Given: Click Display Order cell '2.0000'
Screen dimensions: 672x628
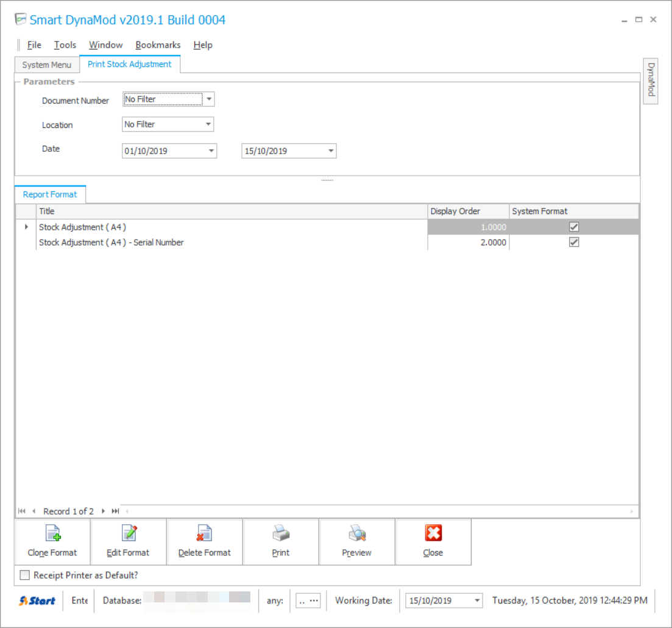Looking at the screenshot, I should pyautogui.click(x=469, y=243).
